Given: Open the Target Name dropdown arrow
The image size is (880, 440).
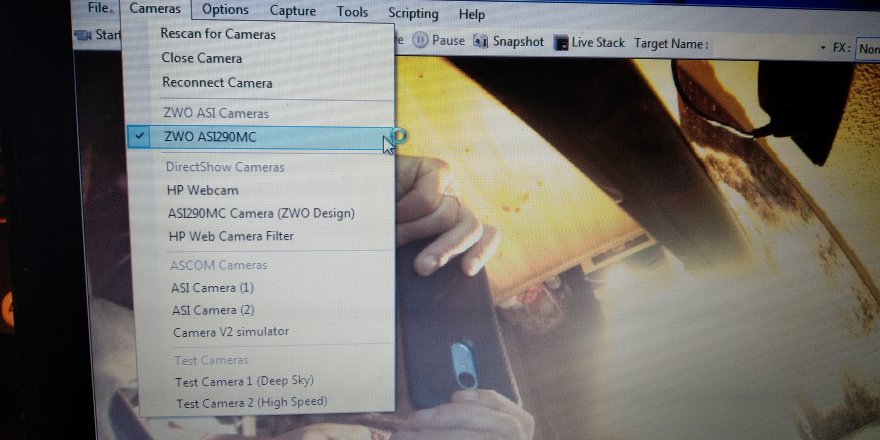Looking at the screenshot, I should 823,47.
